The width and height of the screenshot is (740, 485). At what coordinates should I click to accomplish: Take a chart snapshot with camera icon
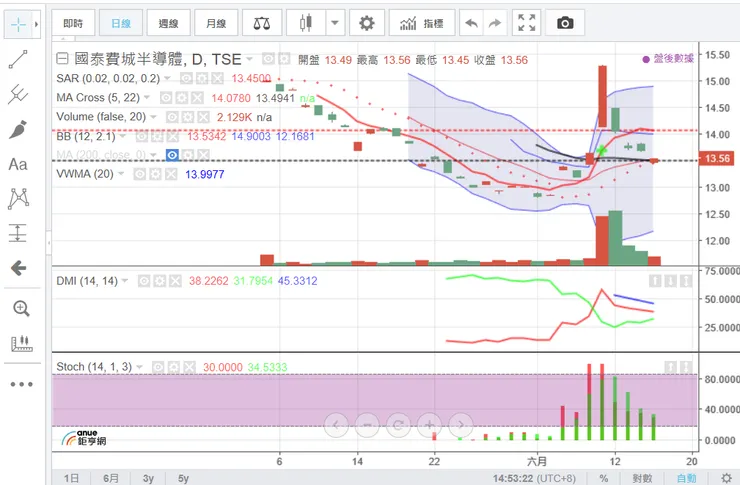pyautogui.click(x=565, y=23)
